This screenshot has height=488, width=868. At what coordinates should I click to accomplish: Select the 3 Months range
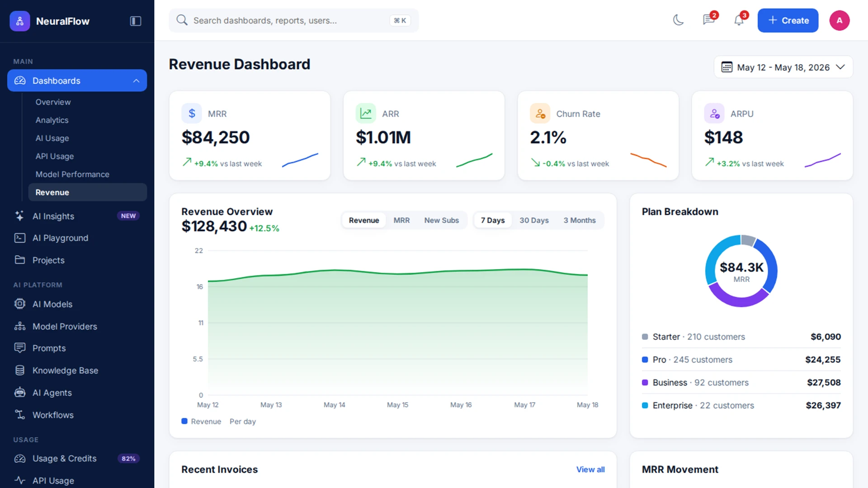[580, 220]
